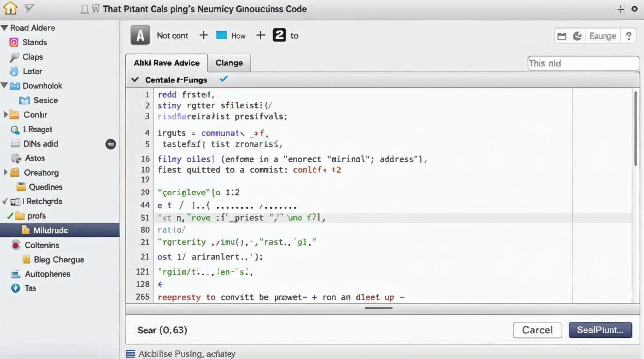Click the round plus badge beside DINs adid

111,144
